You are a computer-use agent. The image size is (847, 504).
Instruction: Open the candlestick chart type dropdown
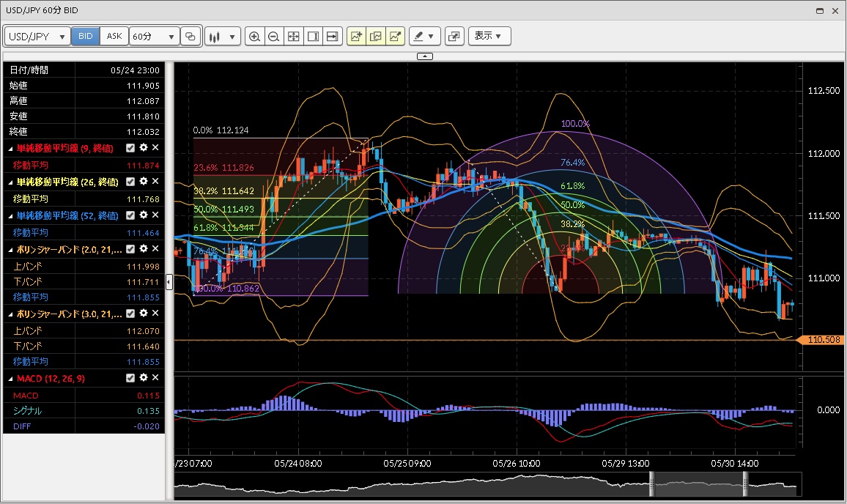[x=223, y=36]
